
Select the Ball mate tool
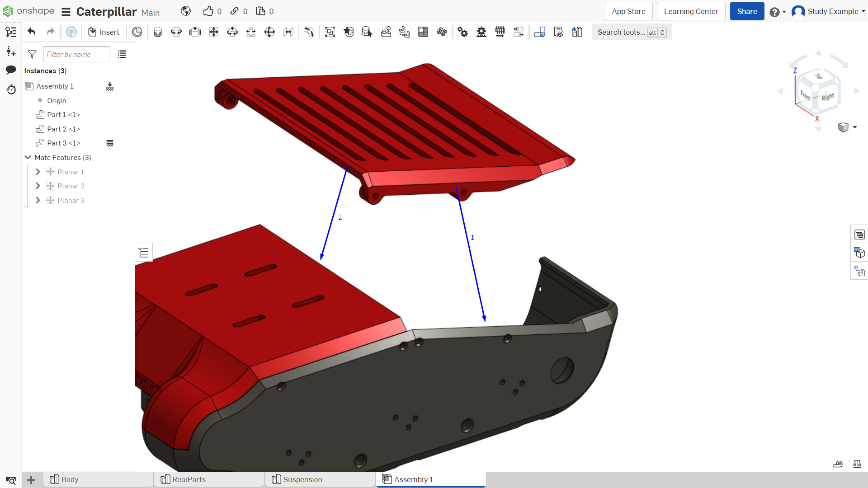click(269, 32)
